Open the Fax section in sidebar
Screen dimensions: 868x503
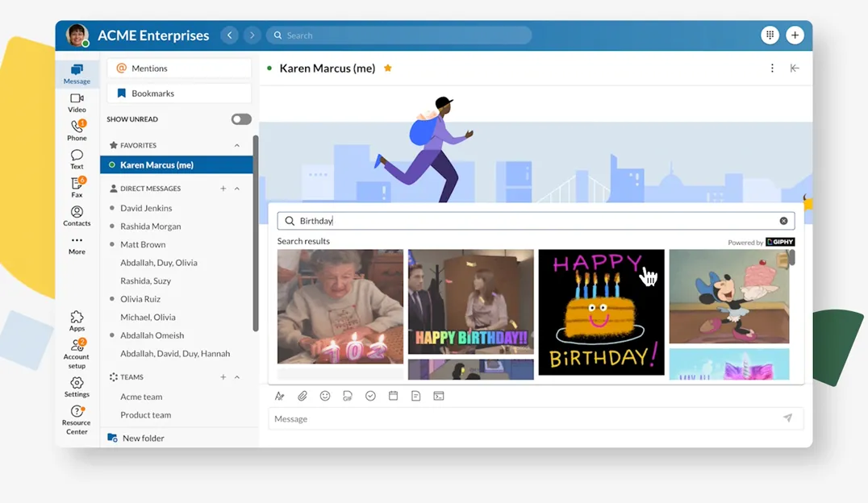(x=77, y=187)
